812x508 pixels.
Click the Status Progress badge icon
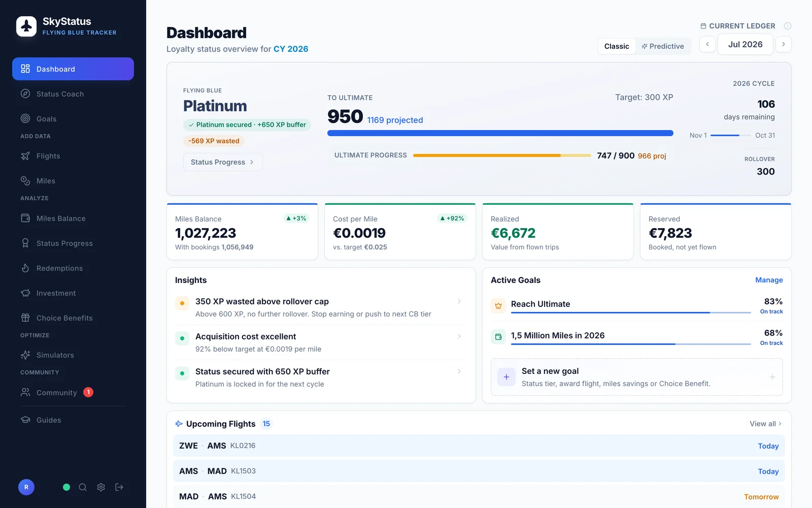tap(25, 243)
